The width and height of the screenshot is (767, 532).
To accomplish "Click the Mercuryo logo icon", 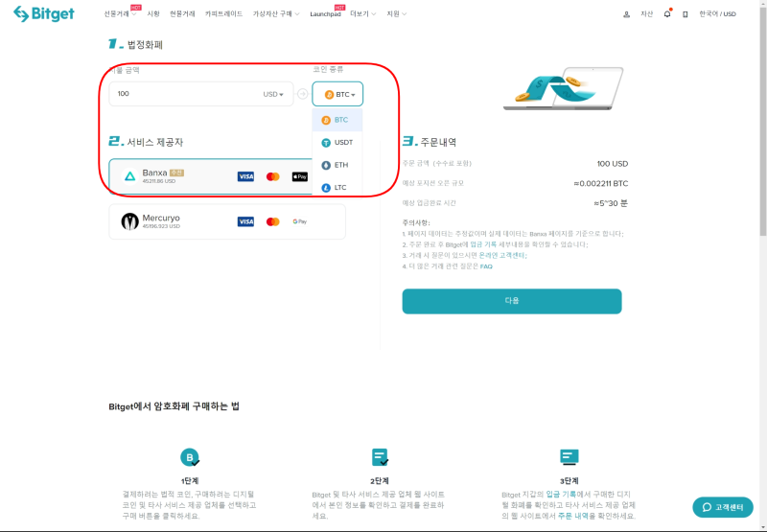I will point(130,221).
